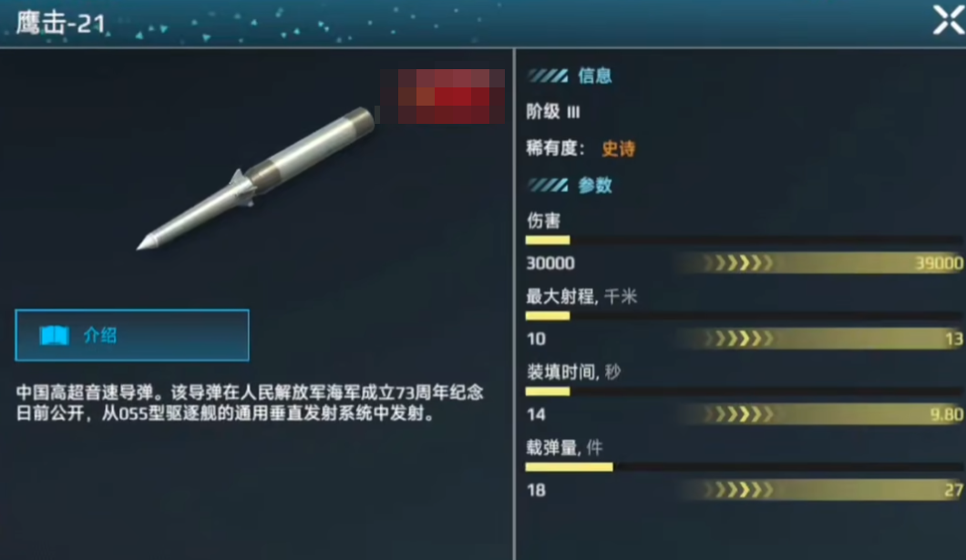
Task: Click the 史诗 rarity label
Action: tap(618, 149)
